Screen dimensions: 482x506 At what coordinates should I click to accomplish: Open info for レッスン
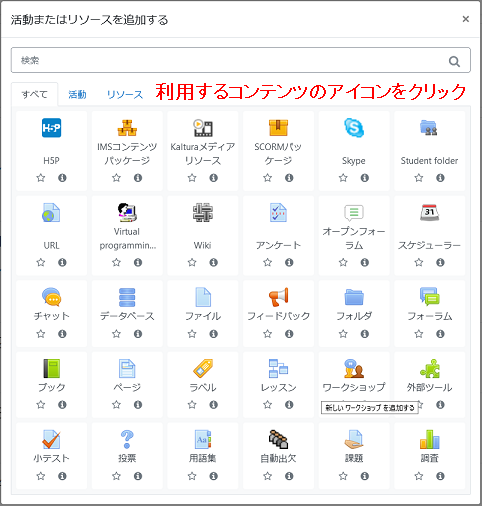pyautogui.click(x=289, y=405)
